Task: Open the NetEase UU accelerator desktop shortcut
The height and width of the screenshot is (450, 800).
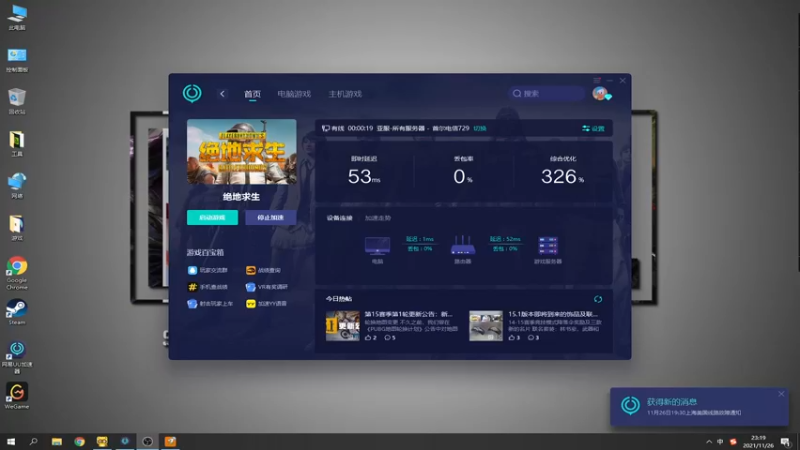Action: (x=17, y=357)
